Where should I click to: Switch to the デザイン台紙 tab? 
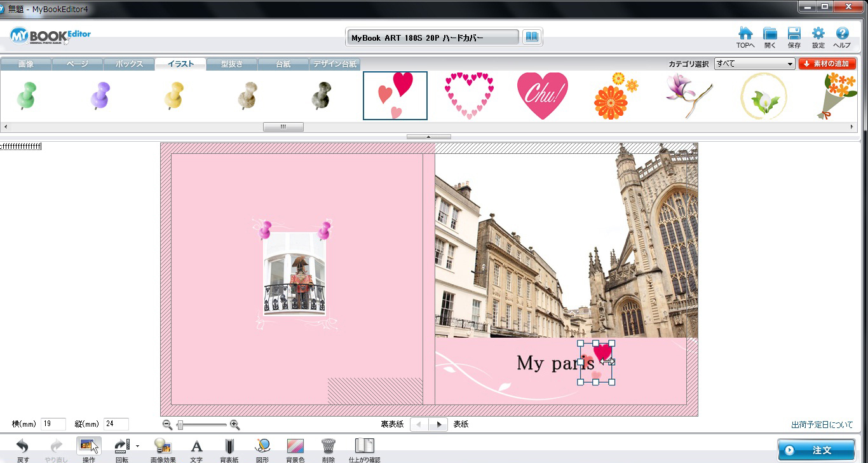(x=335, y=64)
